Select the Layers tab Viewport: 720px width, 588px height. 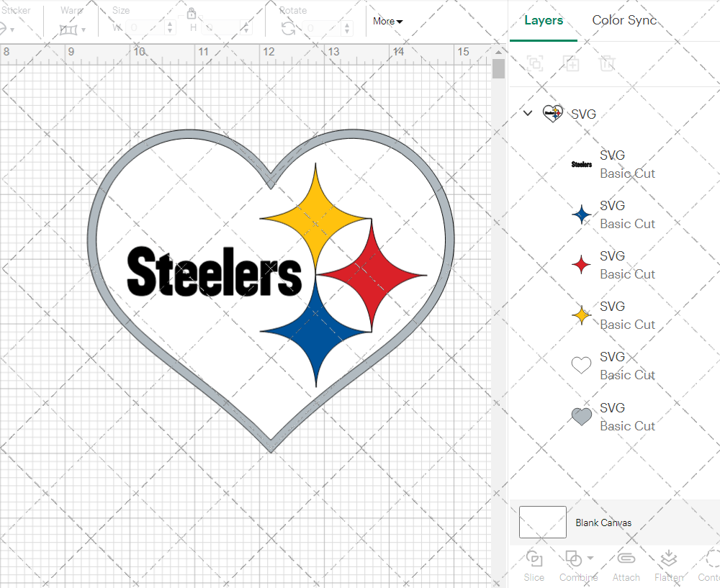[544, 20]
